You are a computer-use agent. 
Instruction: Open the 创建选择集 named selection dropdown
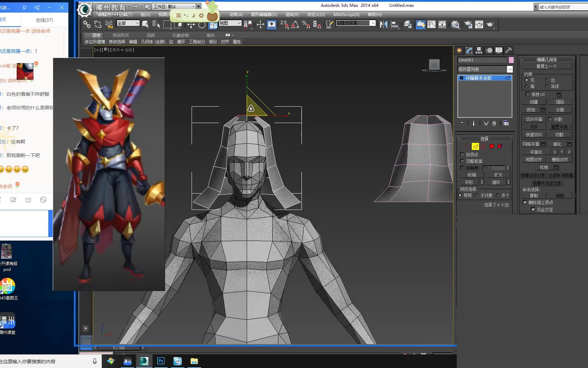373,23
